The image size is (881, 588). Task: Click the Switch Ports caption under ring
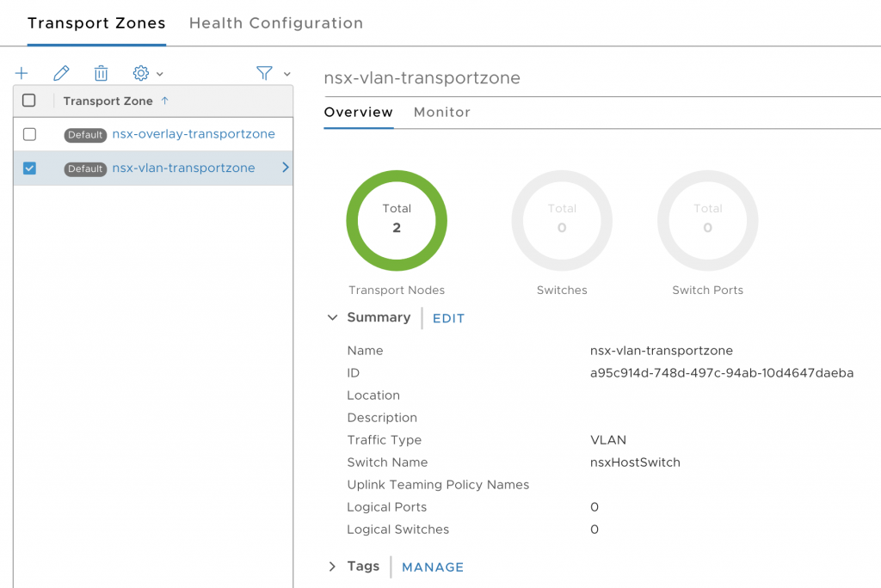click(x=708, y=291)
